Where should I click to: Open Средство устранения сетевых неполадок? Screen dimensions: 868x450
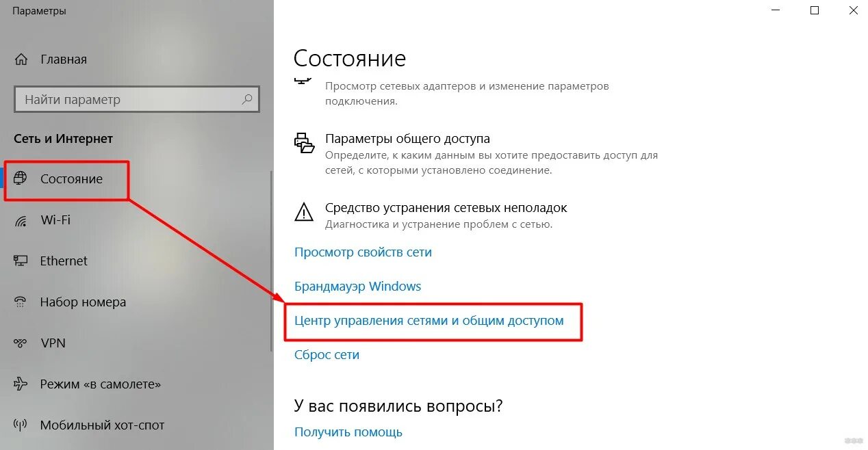tap(446, 207)
